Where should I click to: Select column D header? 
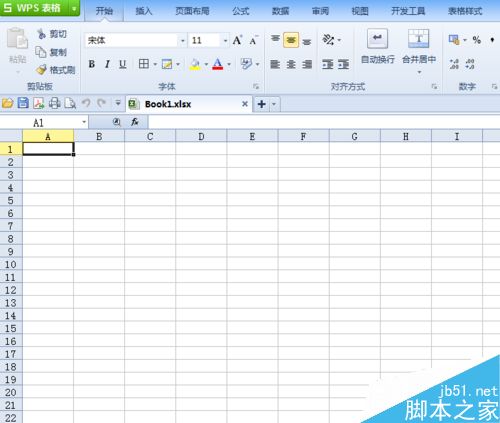[x=201, y=136]
